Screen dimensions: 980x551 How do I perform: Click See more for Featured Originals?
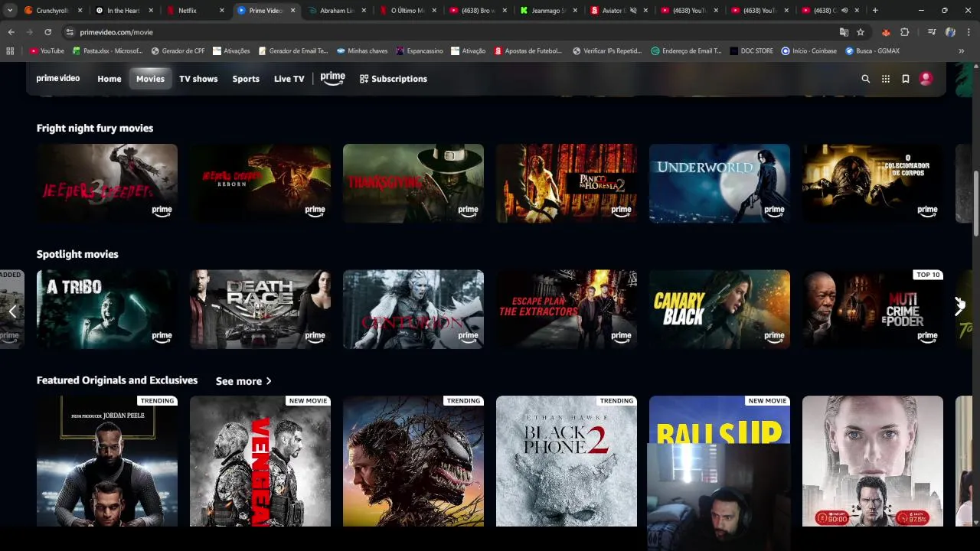click(x=243, y=381)
